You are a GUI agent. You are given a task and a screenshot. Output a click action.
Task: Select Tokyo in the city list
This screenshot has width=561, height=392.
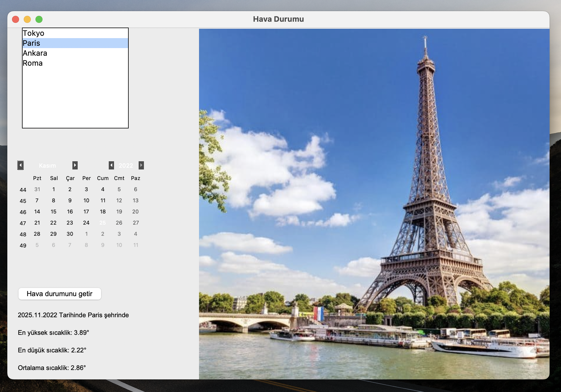click(75, 33)
